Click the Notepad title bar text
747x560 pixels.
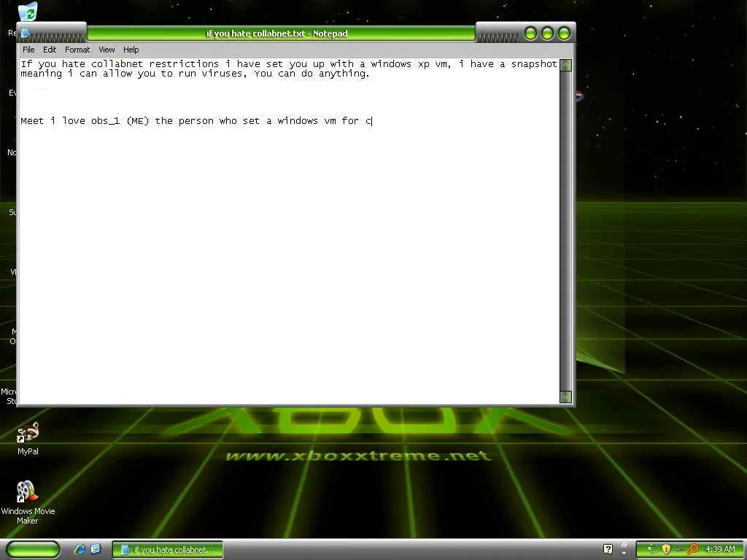276,34
